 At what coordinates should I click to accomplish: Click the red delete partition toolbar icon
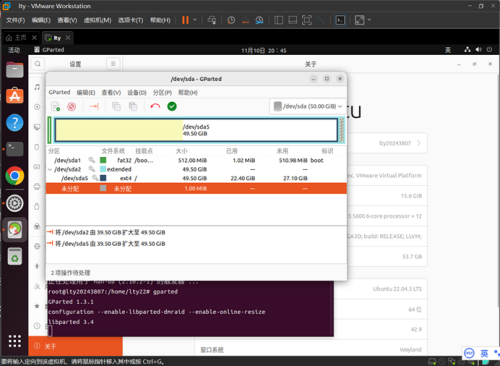pyautogui.click(x=71, y=106)
